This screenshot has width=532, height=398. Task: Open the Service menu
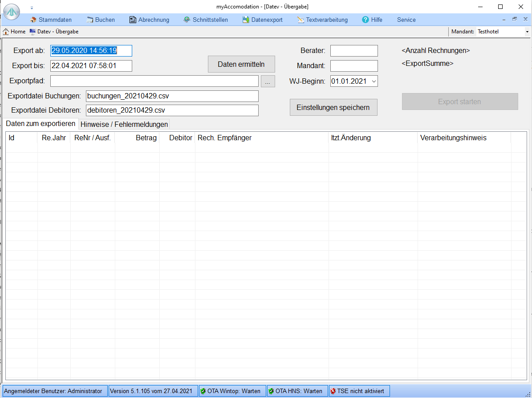tap(406, 20)
